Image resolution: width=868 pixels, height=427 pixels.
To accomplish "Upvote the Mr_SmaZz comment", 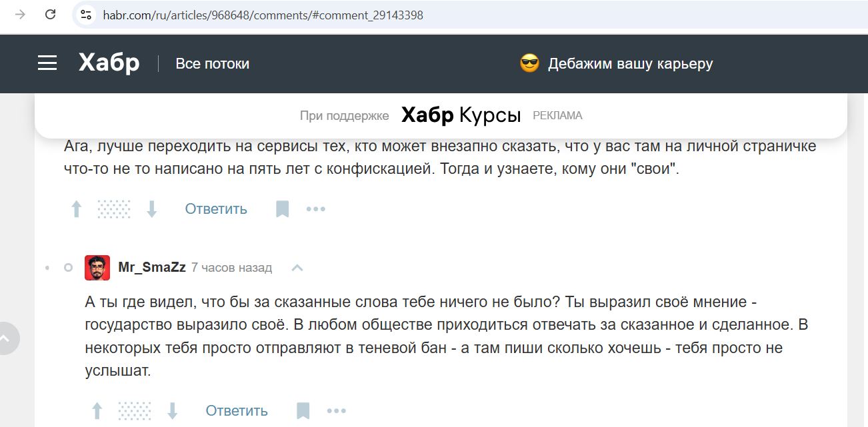I will [97, 410].
